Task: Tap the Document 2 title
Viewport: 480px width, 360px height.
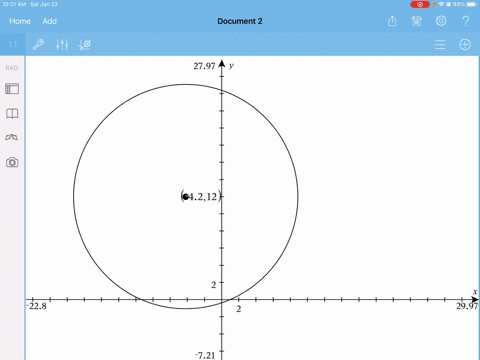Action: (x=240, y=21)
